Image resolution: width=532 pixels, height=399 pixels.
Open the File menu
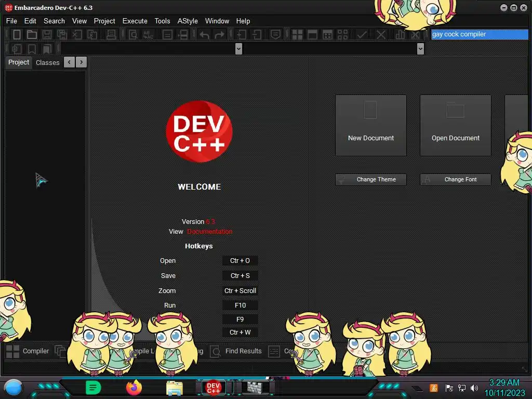tap(11, 21)
